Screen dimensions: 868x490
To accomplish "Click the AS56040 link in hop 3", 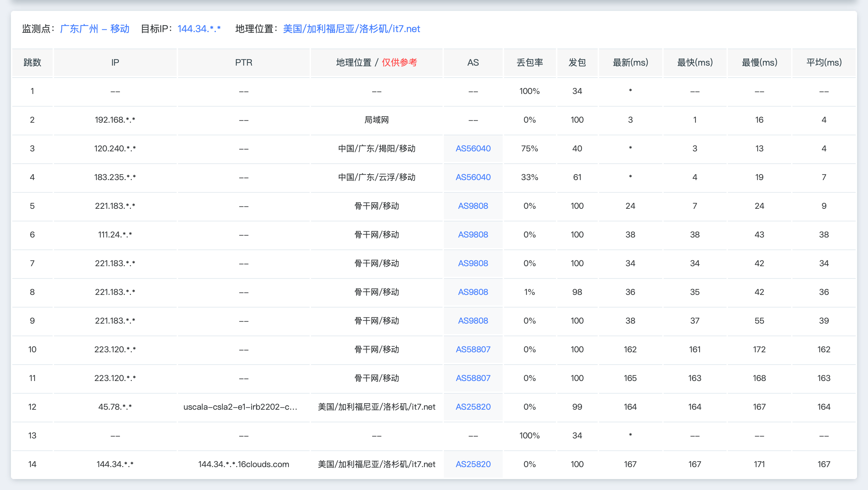I will click(x=473, y=149).
